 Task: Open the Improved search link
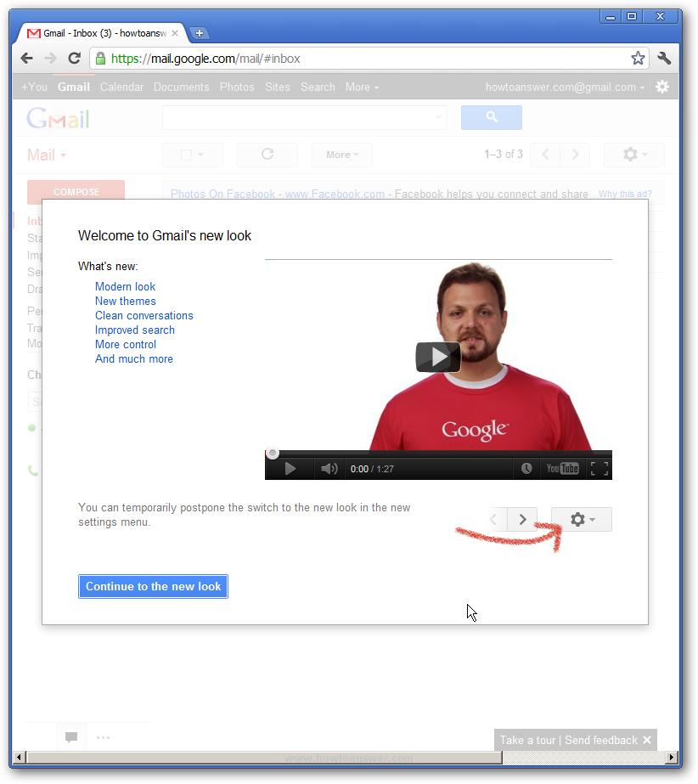(135, 330)
